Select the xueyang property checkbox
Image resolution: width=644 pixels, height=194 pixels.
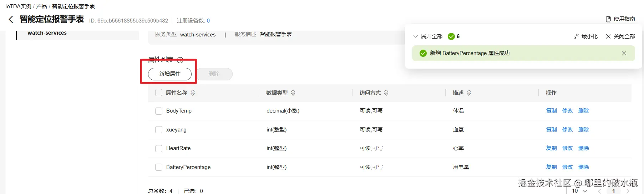(x=159, y=130)
